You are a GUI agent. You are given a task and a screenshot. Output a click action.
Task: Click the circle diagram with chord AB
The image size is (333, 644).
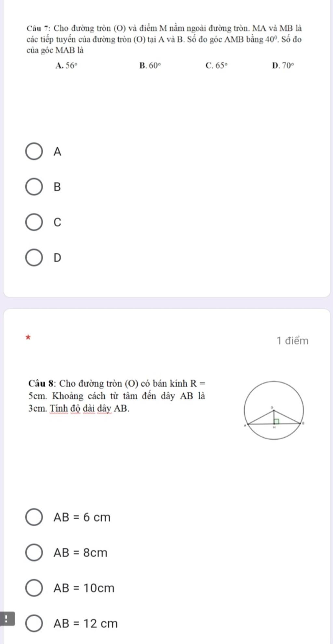click(x=274, y=410)
